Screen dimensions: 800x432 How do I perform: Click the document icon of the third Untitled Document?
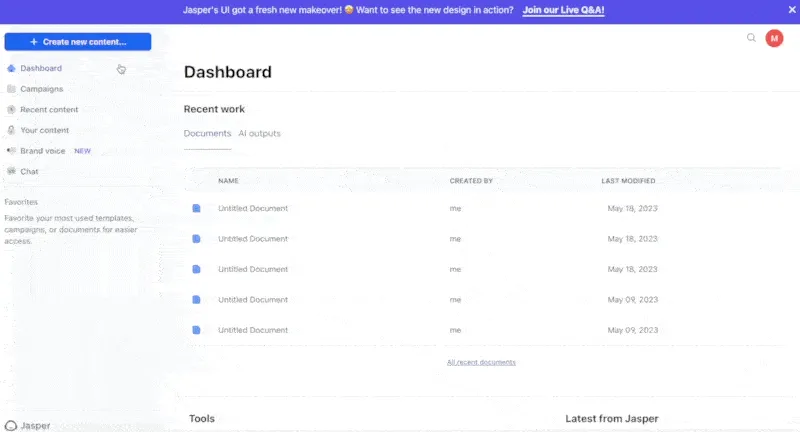pyautogui.click(x=196, y=269)
